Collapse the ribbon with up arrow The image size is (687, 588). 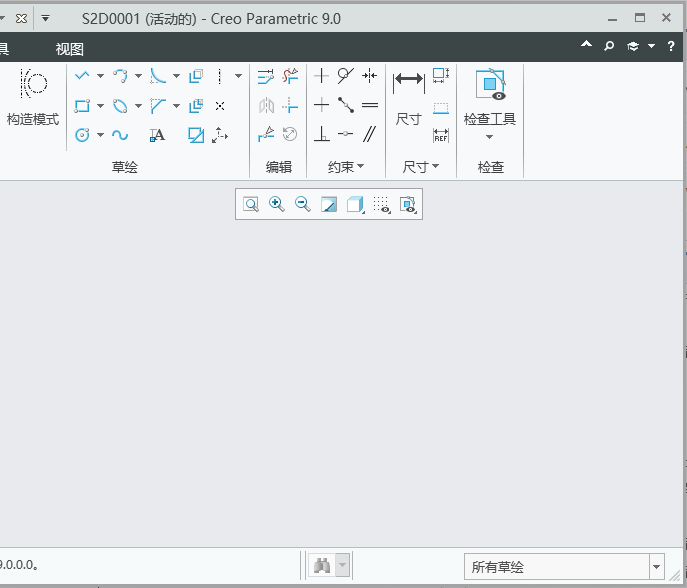click(x=586, y=44)
